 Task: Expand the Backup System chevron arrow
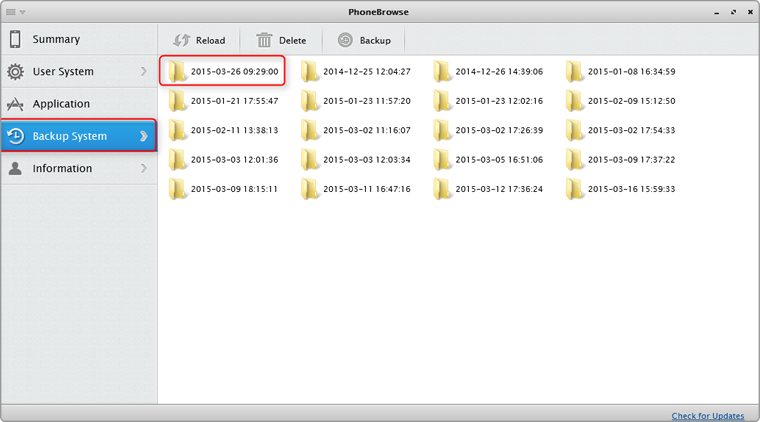[144, 136]
